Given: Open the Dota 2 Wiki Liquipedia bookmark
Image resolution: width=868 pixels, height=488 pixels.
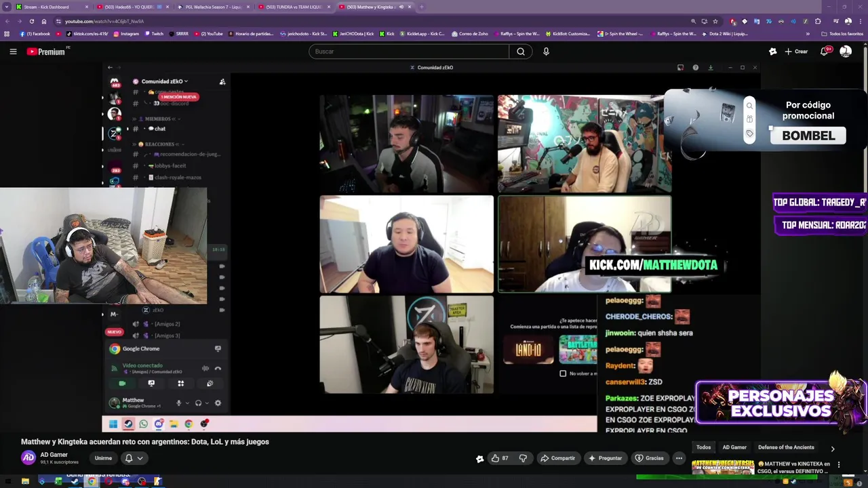Looking at the screenshot, I should [724, 34].
